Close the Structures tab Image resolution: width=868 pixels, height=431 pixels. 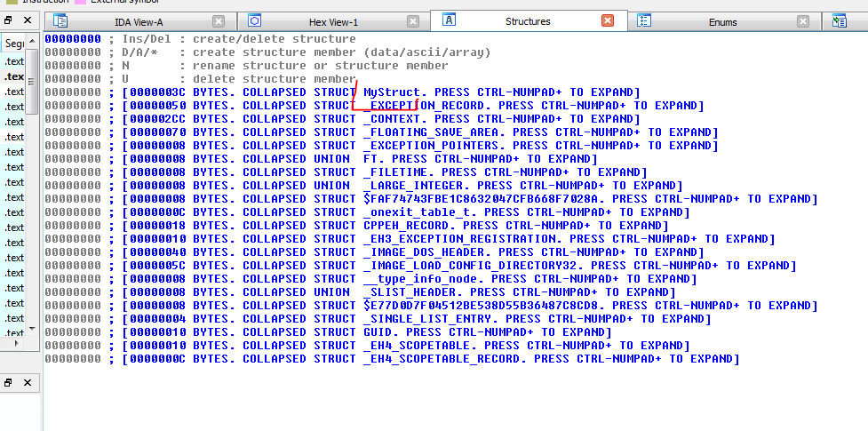[608, 20]
